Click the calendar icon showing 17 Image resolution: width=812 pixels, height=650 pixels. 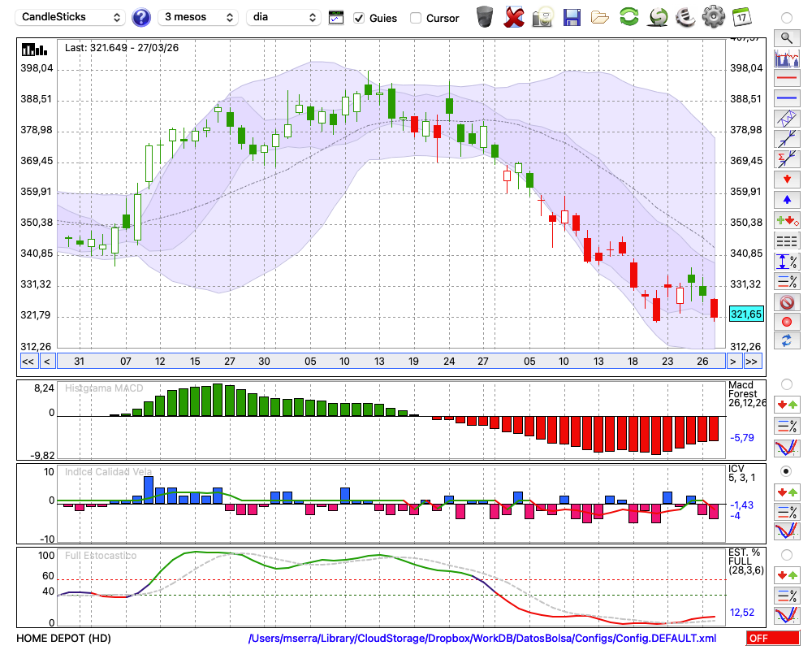741,16
